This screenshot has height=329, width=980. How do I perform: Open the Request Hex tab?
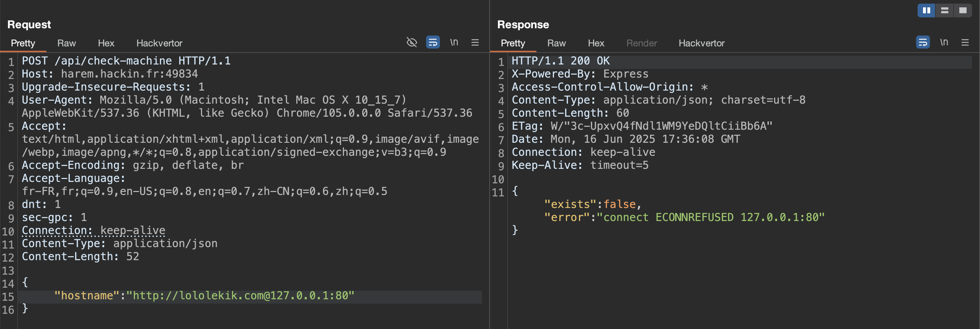[x=106, y=43]
